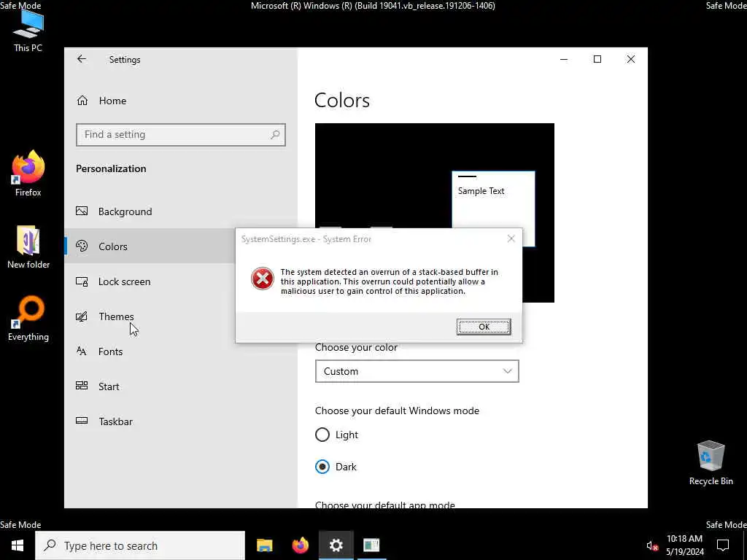Select This PC desktop icon
This screenshot has width=747, height=560.
(28, 31)
